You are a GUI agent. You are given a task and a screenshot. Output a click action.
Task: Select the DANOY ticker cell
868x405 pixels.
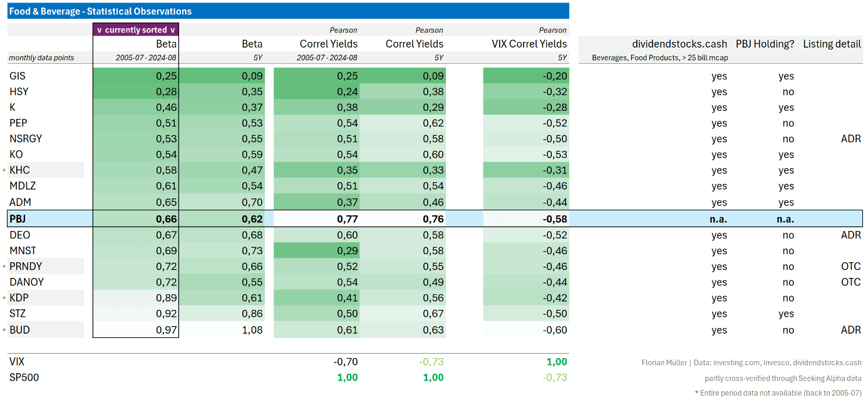tap(26, 282)
